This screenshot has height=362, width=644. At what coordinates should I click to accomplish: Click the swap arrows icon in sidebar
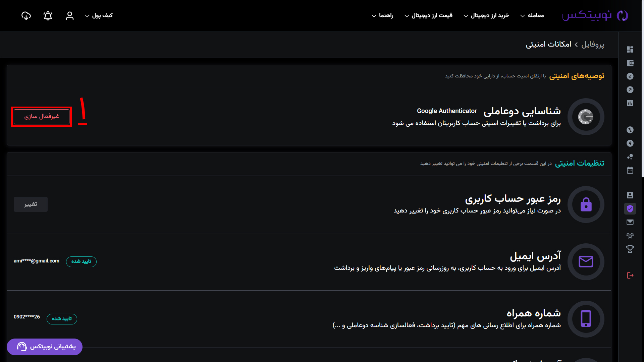(x=630, y=130)
